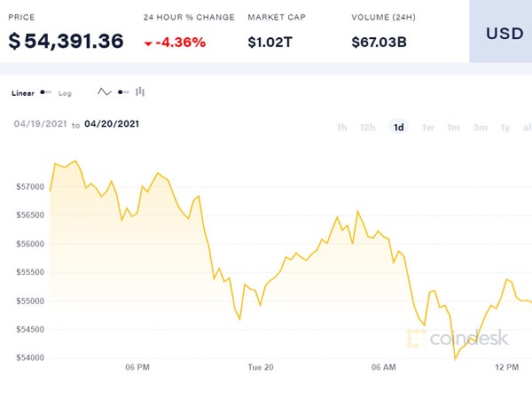Viewport: 532px width, 399px height.
Task: Select the 12h time range
Action: click(367, 128)
